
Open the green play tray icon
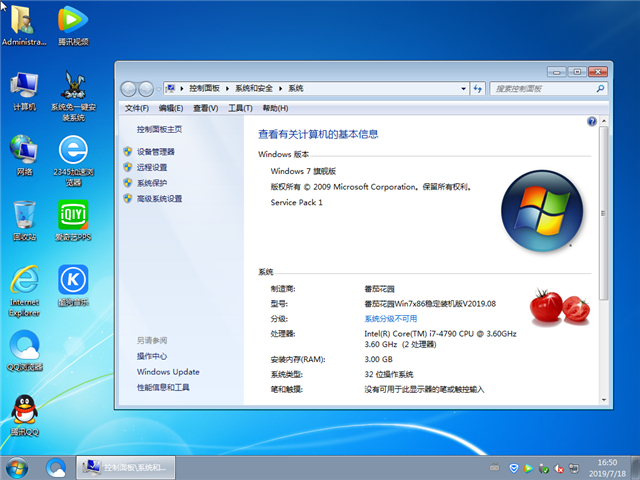528,468
